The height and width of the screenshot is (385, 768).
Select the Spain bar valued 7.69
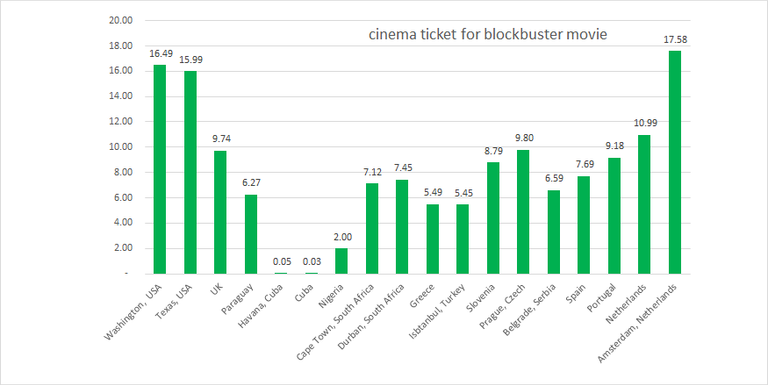(584, 225)
